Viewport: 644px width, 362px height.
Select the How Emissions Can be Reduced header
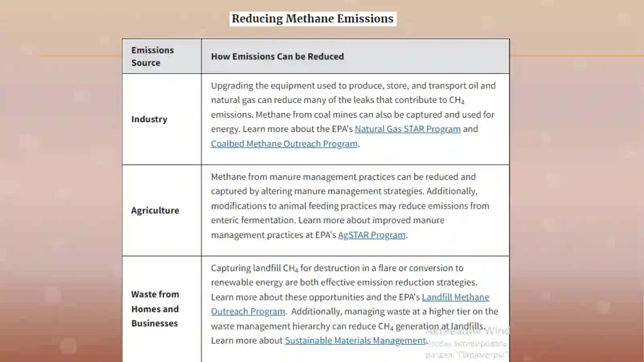(x=355, y=56)
